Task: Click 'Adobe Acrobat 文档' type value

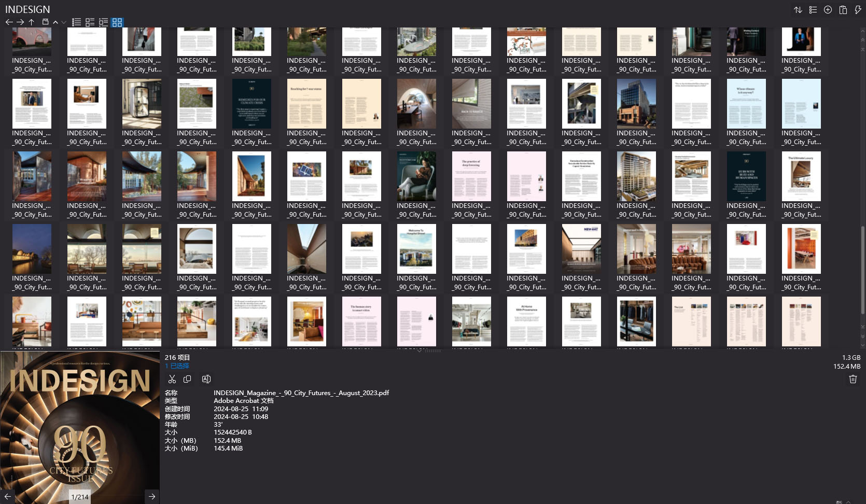Action: (243, 401)
